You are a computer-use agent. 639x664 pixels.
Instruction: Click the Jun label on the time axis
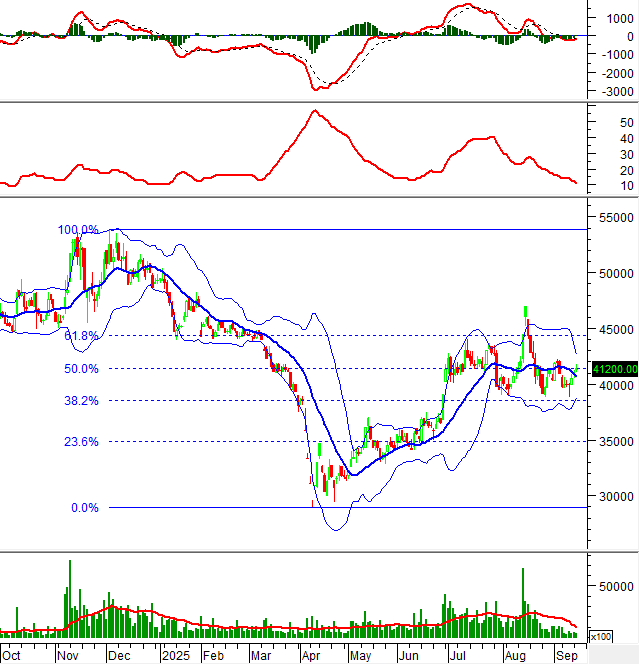(409, 656)
